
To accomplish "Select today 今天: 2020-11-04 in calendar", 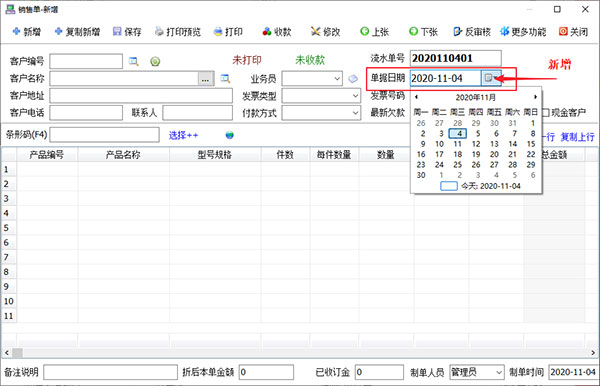I will 481,186.
